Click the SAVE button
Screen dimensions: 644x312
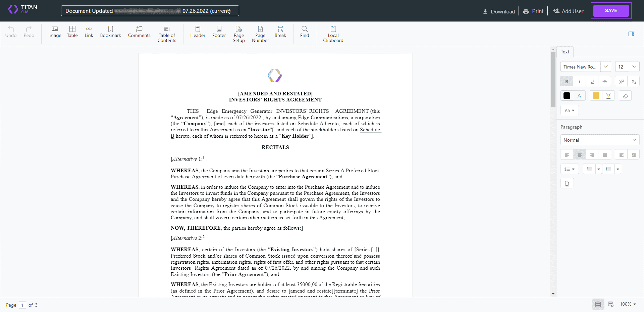coord(610,10)
